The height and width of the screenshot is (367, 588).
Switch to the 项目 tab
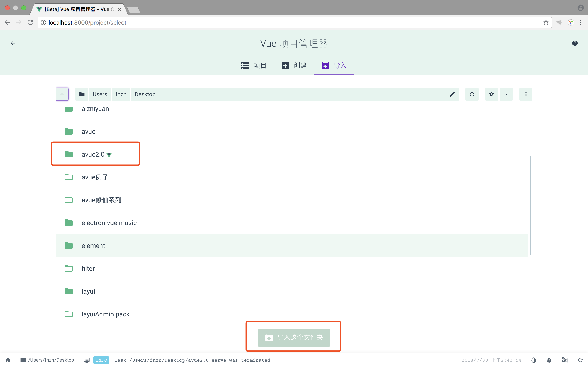pyautogui.click(x=254, y=65)
